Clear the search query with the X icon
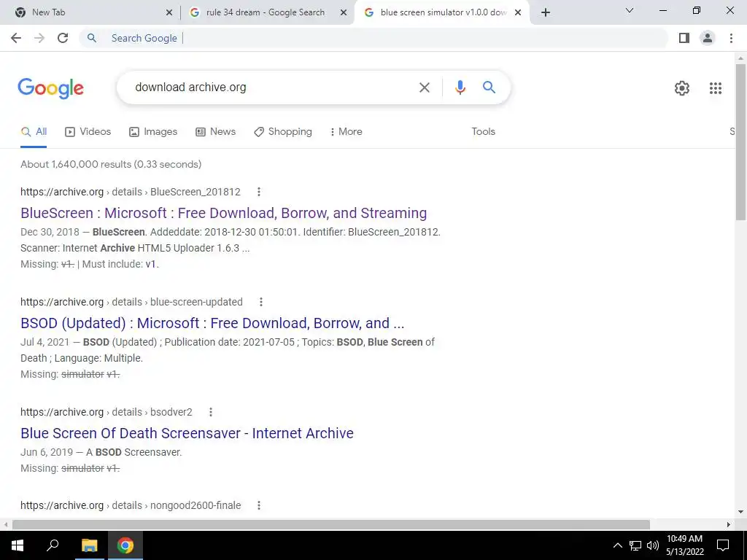The height and width of the screenshot is (560, 747). [x=424, y=87]
